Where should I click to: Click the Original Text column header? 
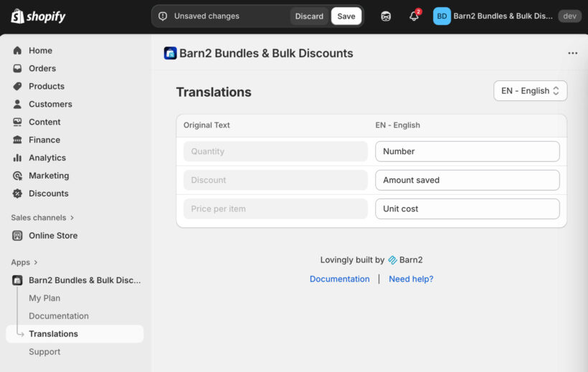click(207, 125)
